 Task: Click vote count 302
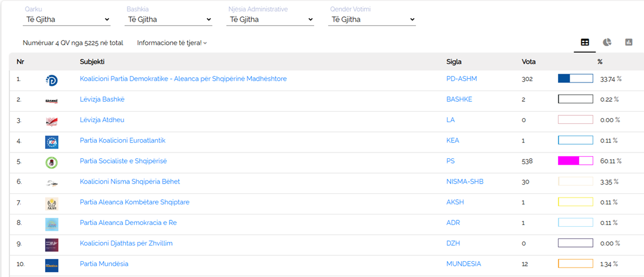[527, 79]
